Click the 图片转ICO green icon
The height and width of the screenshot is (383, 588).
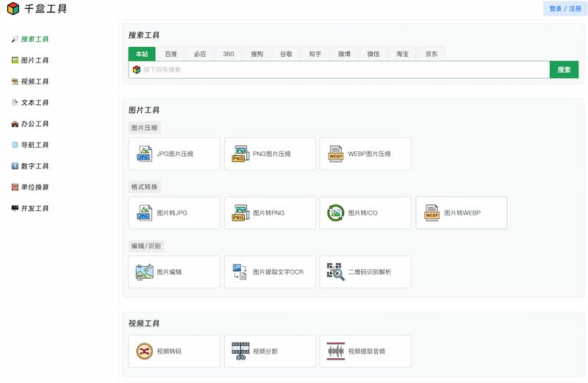click(x=336, y=212)
